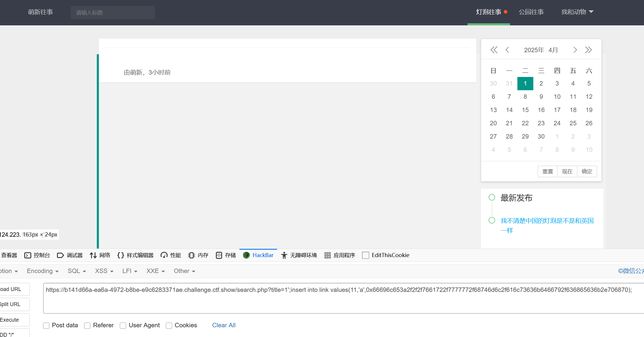Open the Network (网络) panel icon
644x337 pixels.
(x=93, y=255)
